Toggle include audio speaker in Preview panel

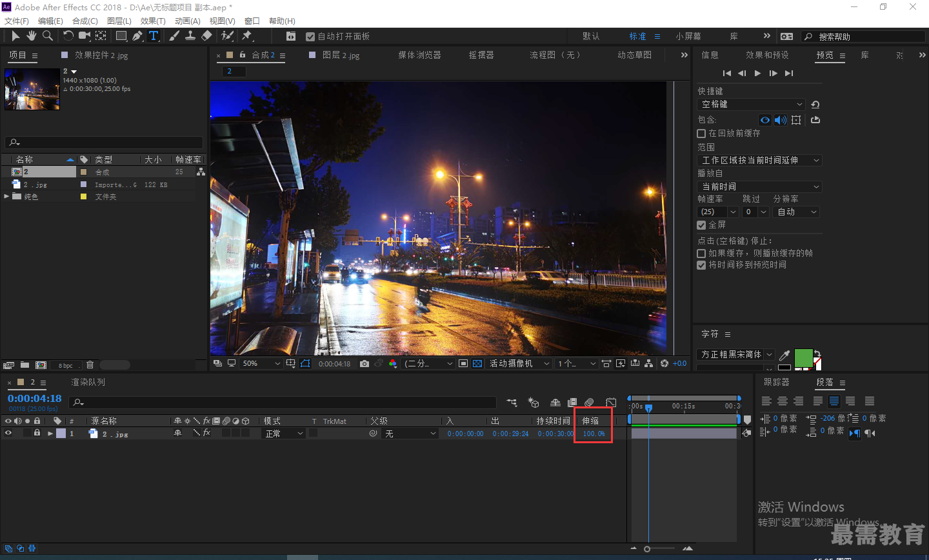click(781, 120)
